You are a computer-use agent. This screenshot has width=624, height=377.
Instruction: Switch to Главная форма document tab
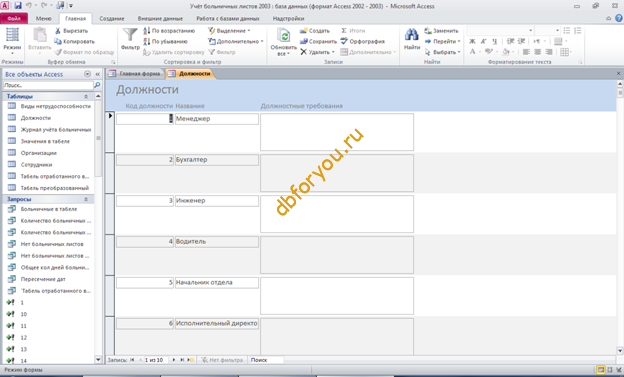(x=135, y=74)
